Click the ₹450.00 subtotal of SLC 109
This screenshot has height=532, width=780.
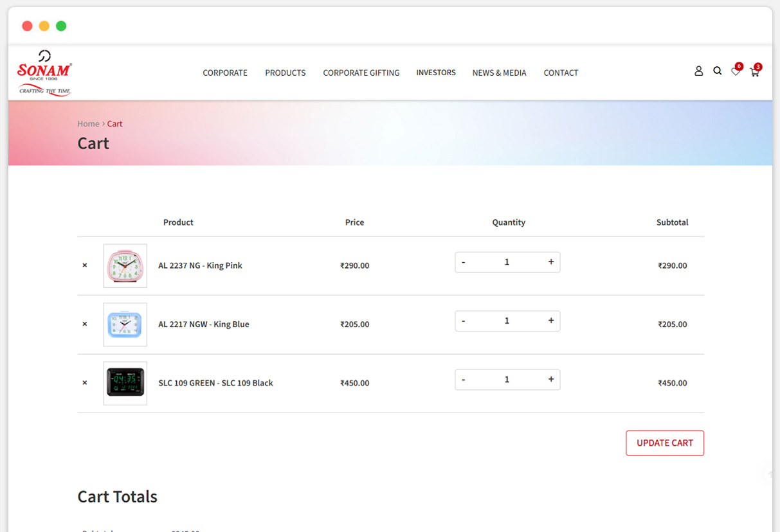[x=673, y=383]
